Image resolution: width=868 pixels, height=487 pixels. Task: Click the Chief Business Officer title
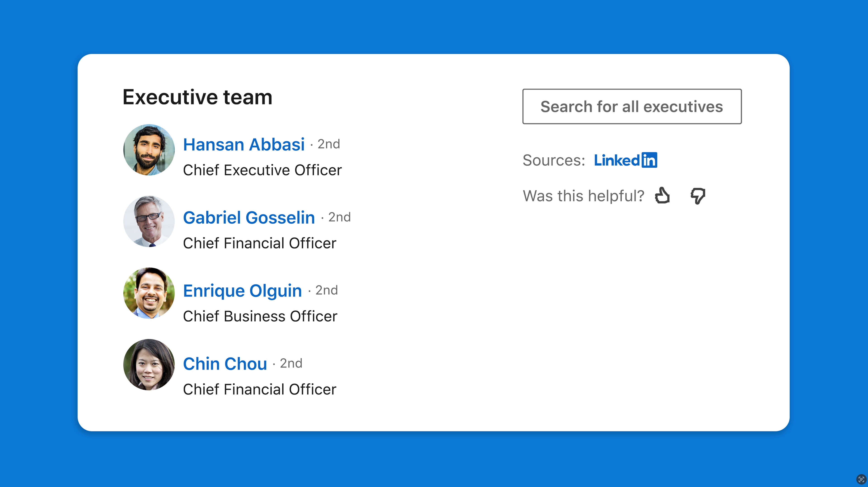click(260, 316)
